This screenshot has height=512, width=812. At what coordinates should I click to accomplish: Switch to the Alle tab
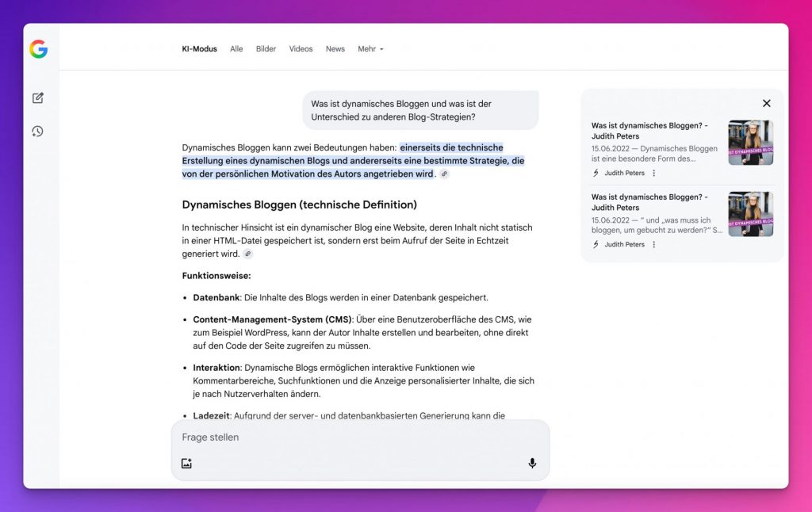pos(236,49)
